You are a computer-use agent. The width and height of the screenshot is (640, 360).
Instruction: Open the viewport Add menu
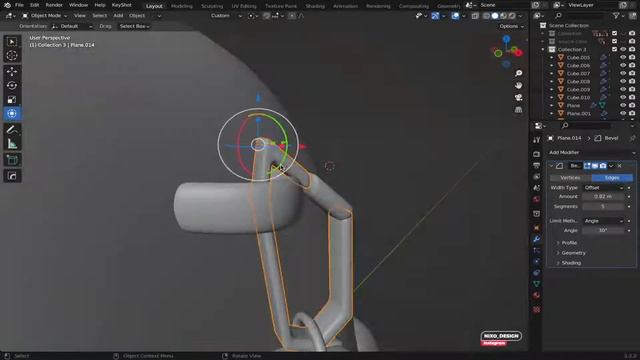118,16
